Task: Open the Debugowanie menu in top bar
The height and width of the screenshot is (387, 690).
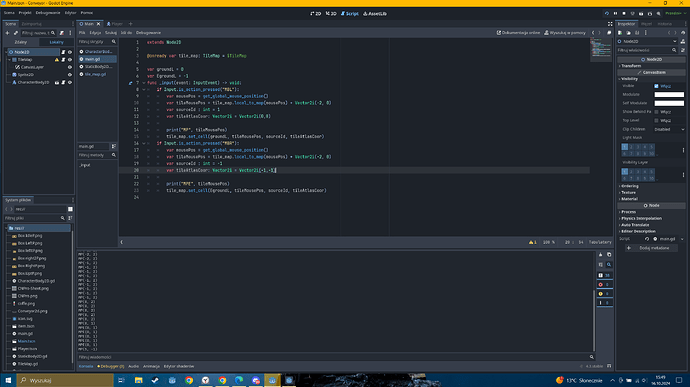Action: click(48, 13)
